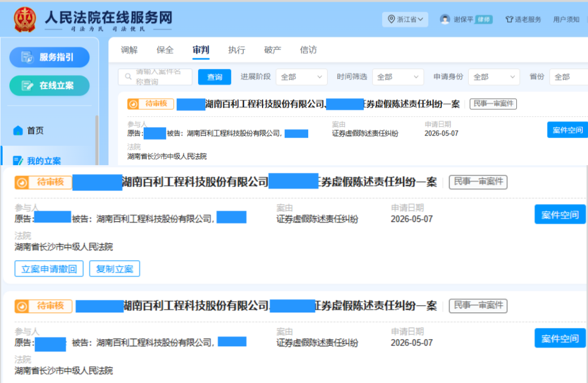Open 我的立案 in the sidebar
This screenshot has width=588, height=383.
(44, 161)
